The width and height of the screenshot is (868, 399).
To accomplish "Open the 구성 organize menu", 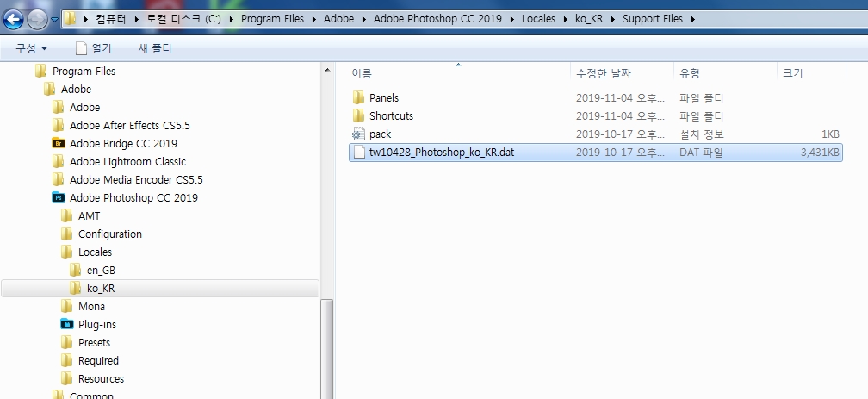I will [32, 49].
